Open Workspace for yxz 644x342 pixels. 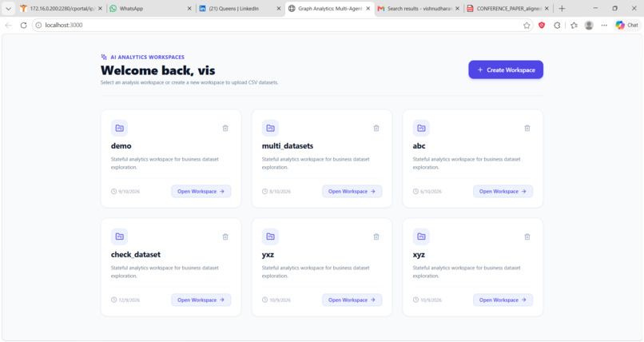pos(352,300)
